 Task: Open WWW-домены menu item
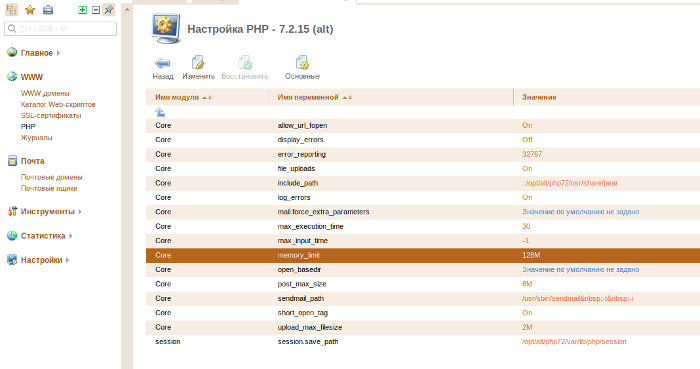click(x=45, y=93)
